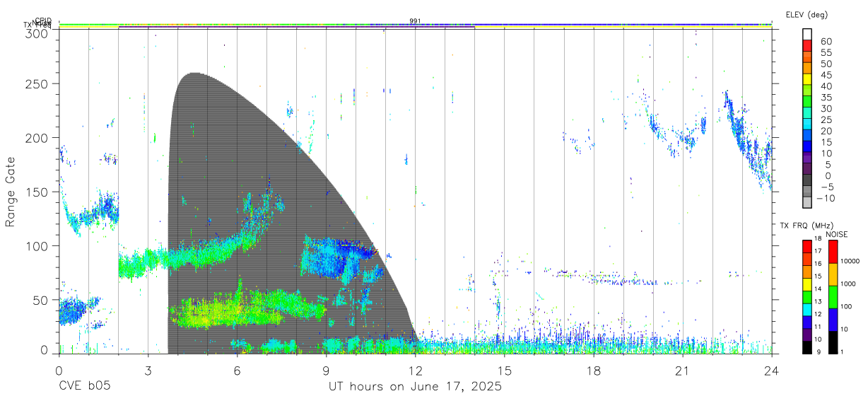Screen dimensions: 868x401
Task: Click the black bottom of TX FRQ colorbar
Action: pos(807,347)
